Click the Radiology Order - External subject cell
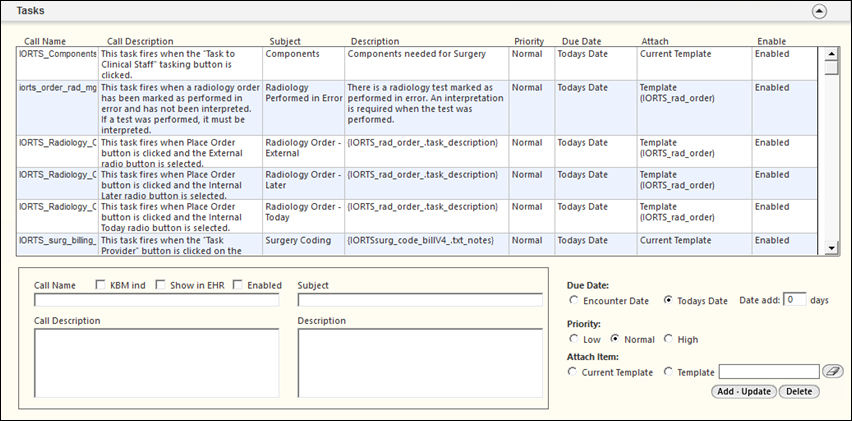852x421 pixels. (303, 152)
